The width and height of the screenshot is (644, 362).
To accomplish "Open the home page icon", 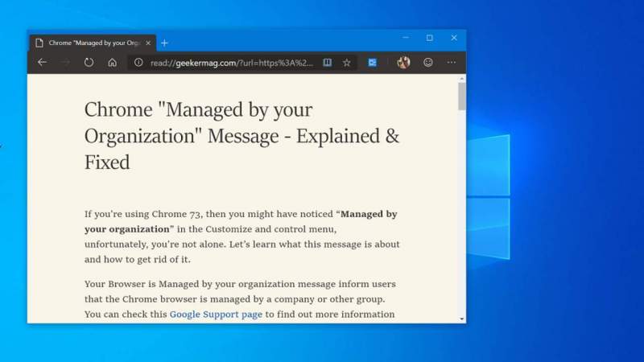I will point(112,63).
